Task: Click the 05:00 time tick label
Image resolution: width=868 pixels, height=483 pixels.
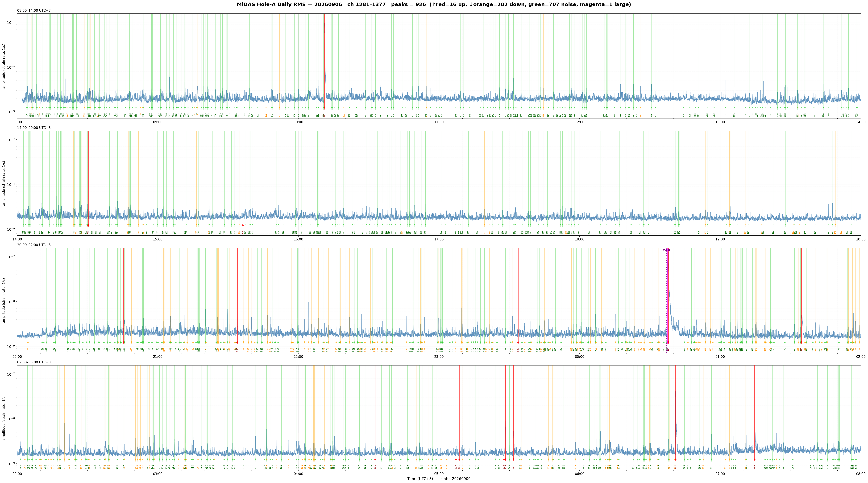Action: click(439, 474)
